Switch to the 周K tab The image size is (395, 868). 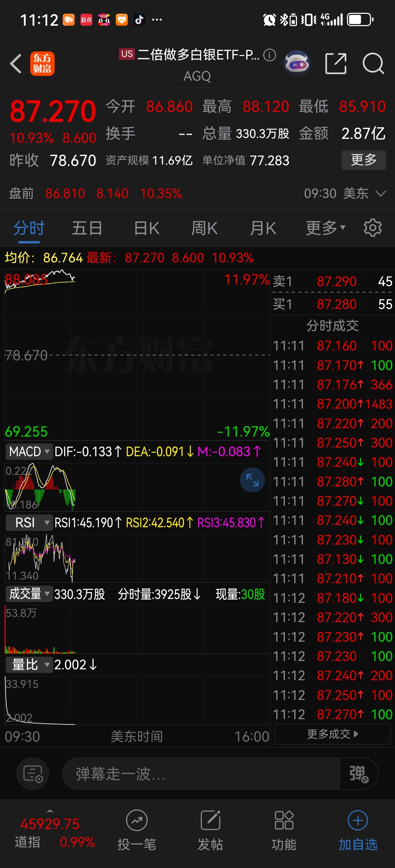(205, 228)
